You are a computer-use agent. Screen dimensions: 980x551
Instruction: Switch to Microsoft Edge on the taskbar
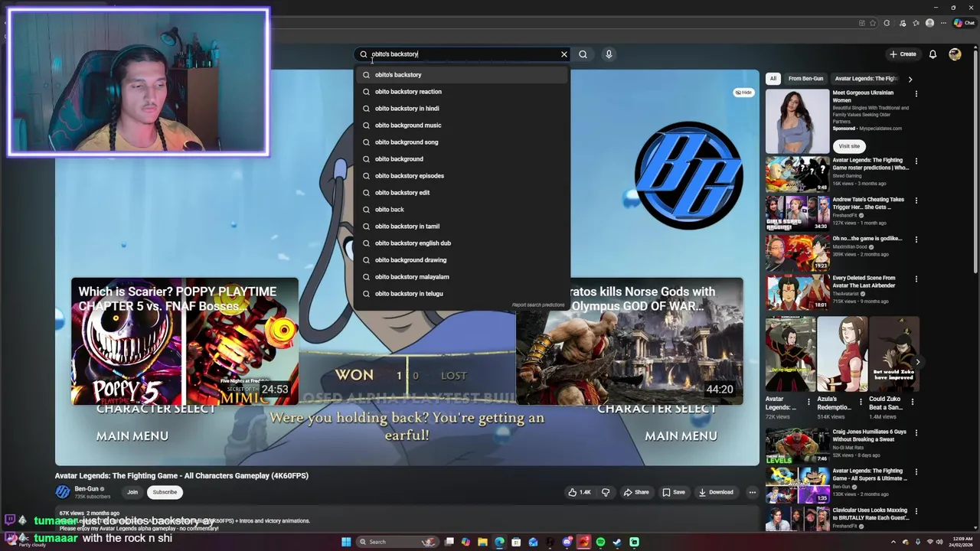[499, 542]
